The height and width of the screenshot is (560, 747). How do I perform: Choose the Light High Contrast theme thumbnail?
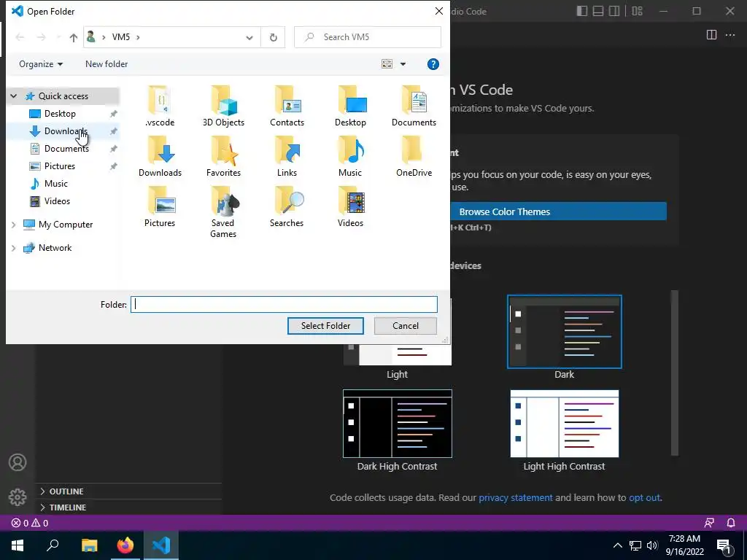click(x=565, y=424)
